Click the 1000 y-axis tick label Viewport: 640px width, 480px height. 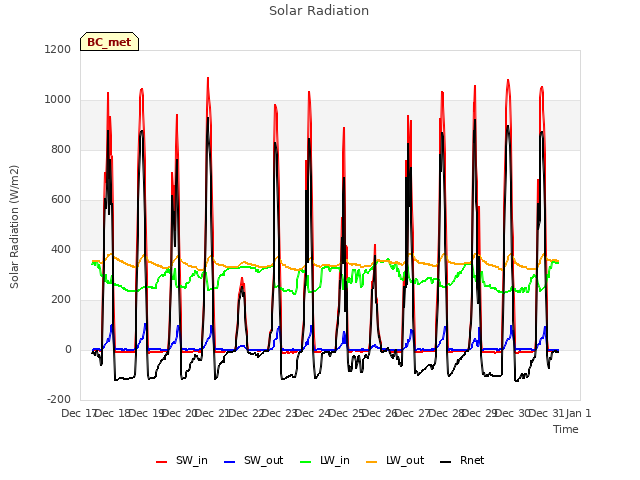58,100
